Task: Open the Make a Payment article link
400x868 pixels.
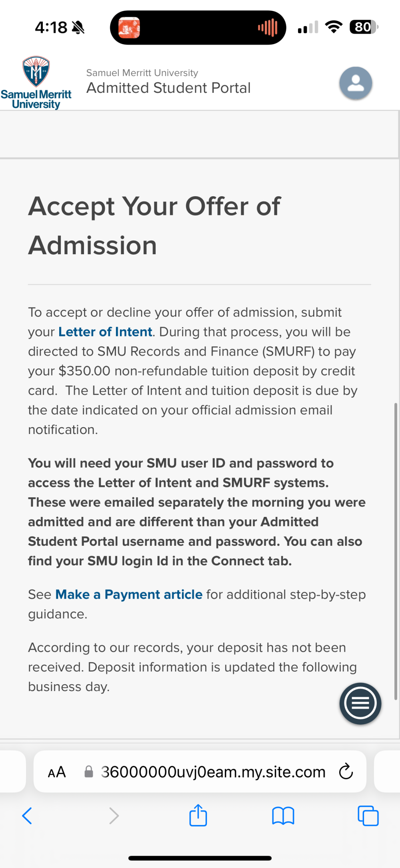Action: click(129, 595)
